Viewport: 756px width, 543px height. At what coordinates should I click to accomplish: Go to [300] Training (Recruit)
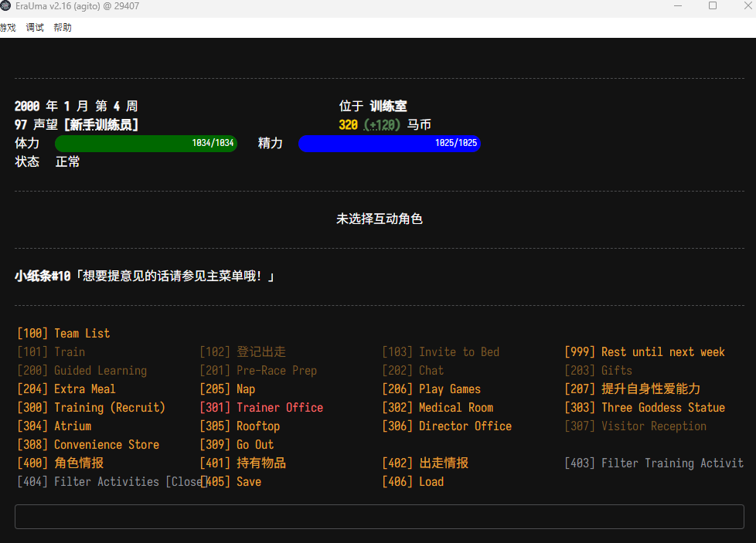91,408
